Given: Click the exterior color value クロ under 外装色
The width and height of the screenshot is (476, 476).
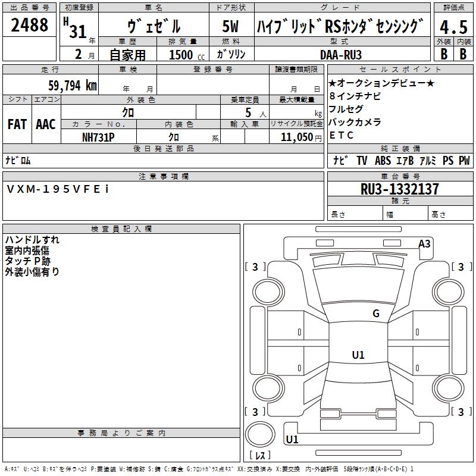Looking at the screenshot, I should point(128,112).
